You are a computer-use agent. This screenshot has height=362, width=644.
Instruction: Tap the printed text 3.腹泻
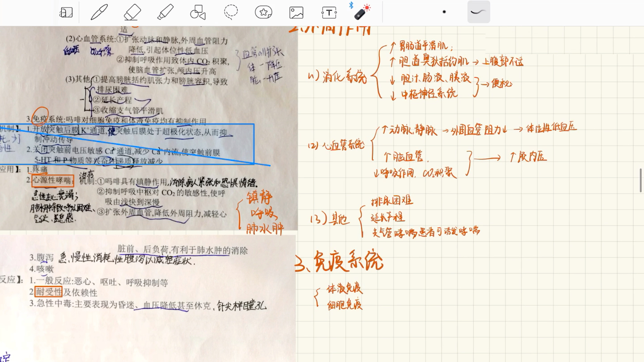tap(41, 258)
